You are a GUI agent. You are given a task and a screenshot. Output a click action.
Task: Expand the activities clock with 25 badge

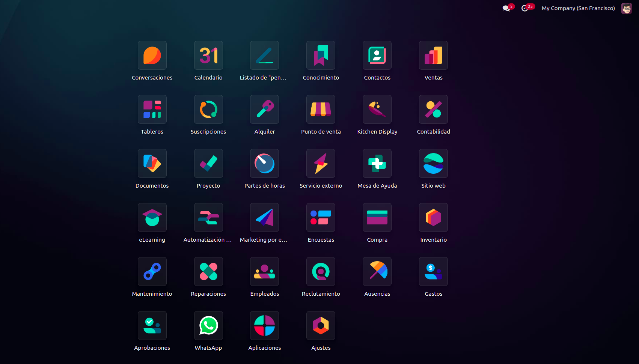pyautogui.click(x=526, y=8)
